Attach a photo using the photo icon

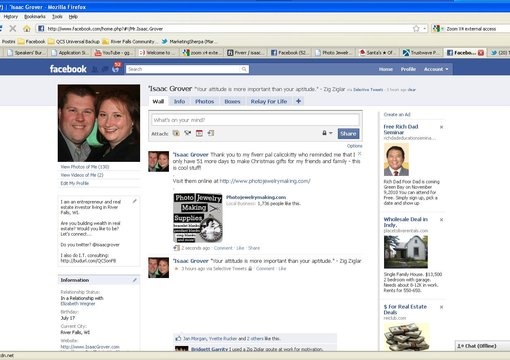point(176,133)
